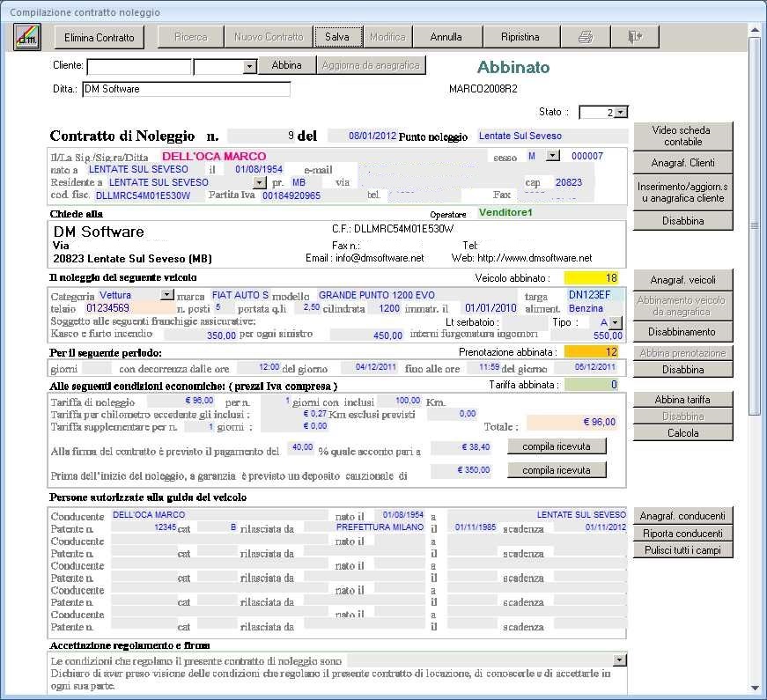This screenshot has width=767, height=700.
Task: Open Video scheda contabile
Action: 682,136
